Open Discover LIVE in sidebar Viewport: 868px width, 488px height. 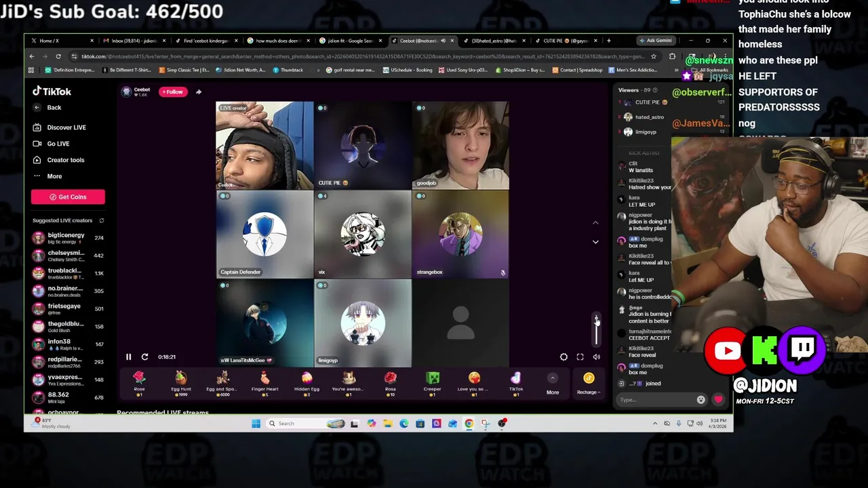tap(60, 127)
